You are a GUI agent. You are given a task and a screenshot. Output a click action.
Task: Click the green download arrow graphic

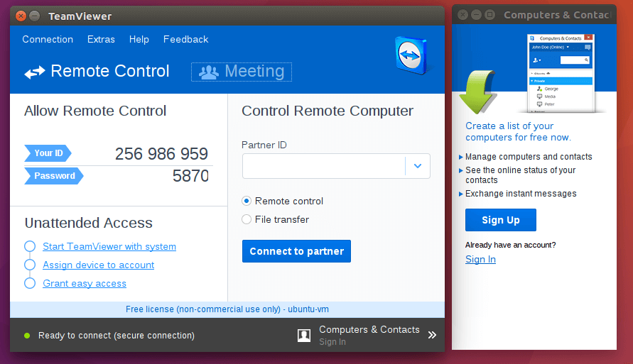point(478,92)
